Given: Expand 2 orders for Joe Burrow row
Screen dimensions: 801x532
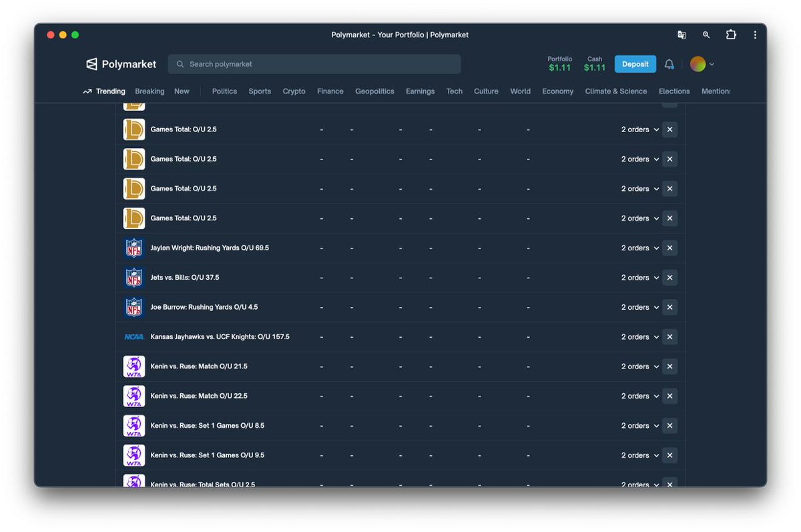Looking at the screenshot, I should (x=640, y=307).
